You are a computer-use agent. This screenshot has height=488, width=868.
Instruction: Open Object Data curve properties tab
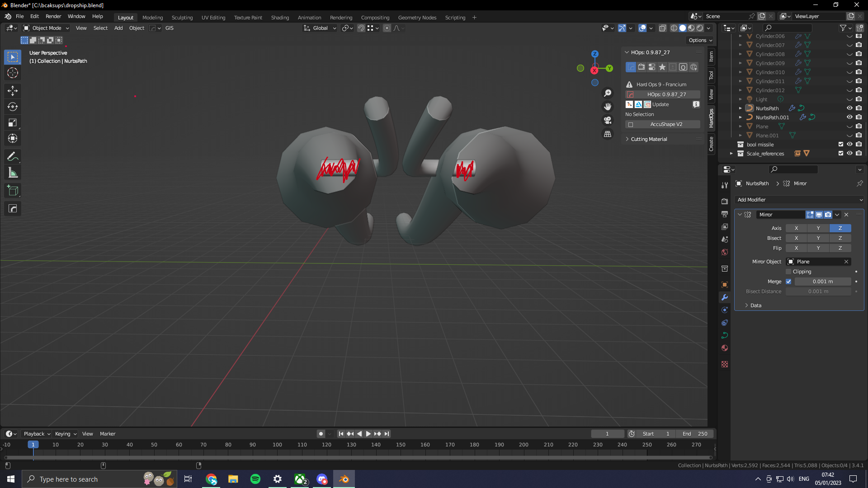725,335
